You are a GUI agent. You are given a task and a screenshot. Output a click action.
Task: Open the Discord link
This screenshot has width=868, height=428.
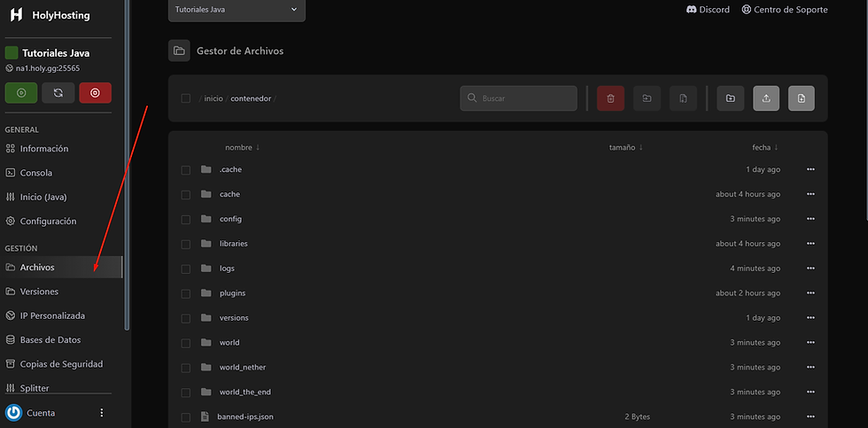pyautogui.click(x=708, y=10)
